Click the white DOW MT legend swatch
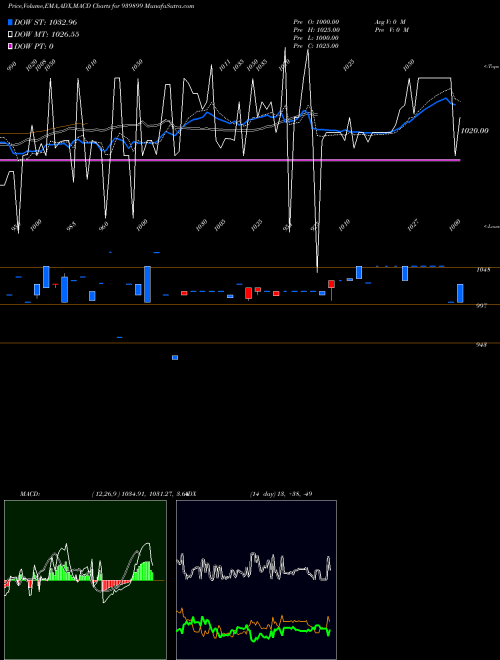The height and width of the screenshot is (660, 500). (x=11, y=34)
